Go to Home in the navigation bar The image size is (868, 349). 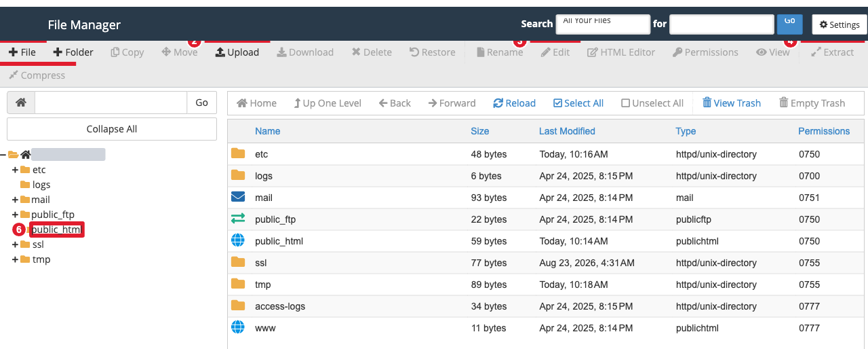(256, 103)
